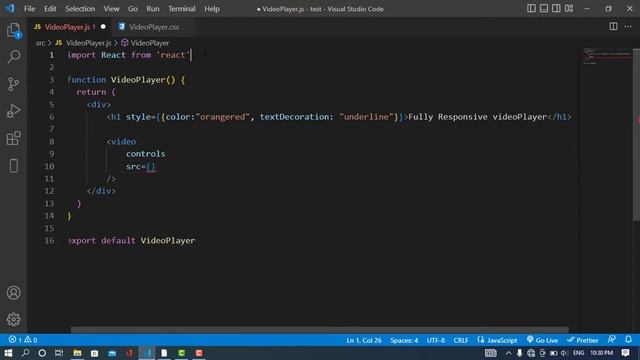Open the Run and Debug view
Viewport: 640px width, 360px height.
point(13,111)
